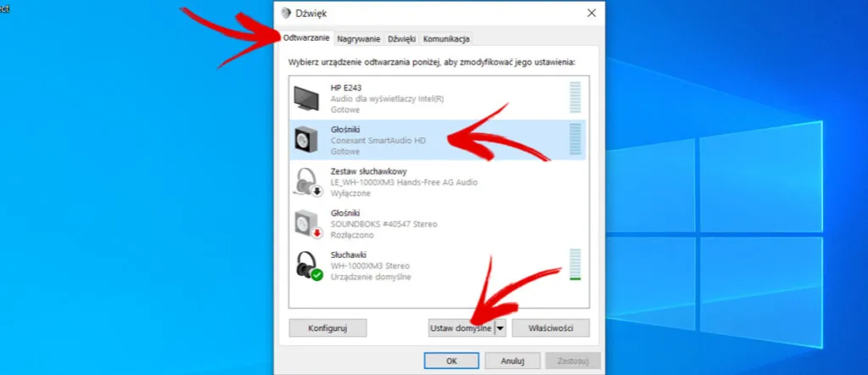868x375 pixels.
Task: Click the "Rozłączono" status text
Action: 351,235
